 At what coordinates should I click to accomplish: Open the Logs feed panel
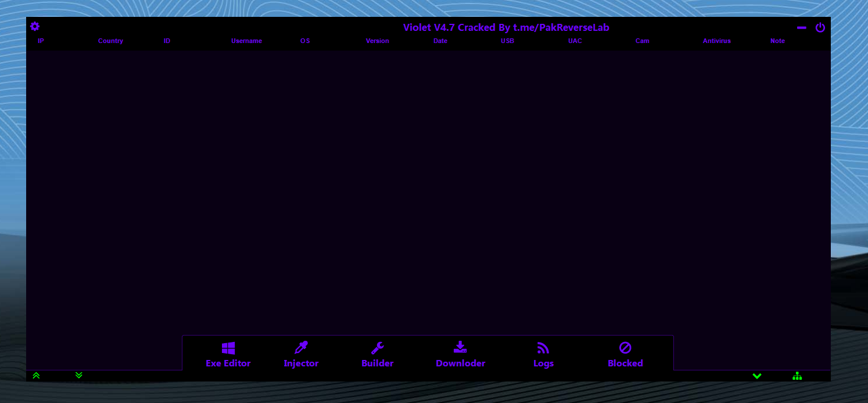coord(543,355)
